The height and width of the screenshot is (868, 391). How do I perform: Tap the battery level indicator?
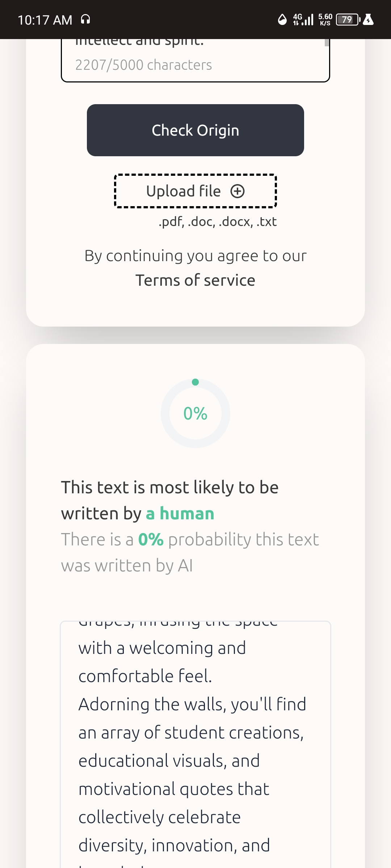348,20
